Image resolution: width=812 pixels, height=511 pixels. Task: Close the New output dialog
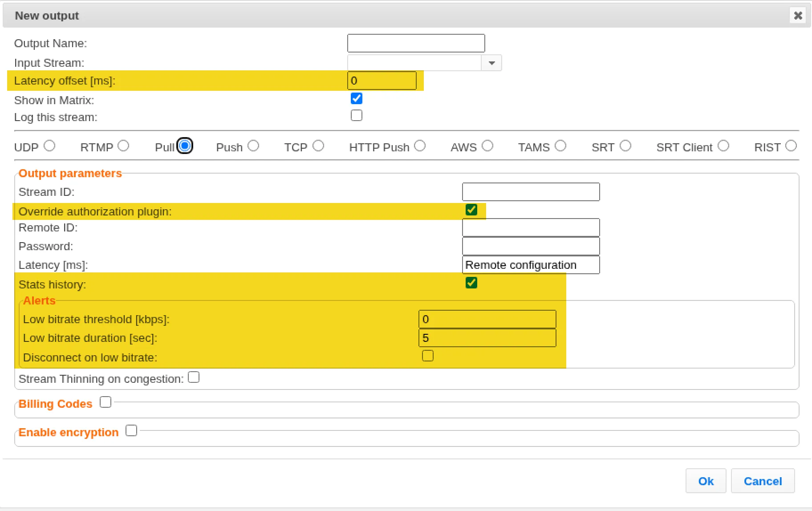click(x=798, y=16)
